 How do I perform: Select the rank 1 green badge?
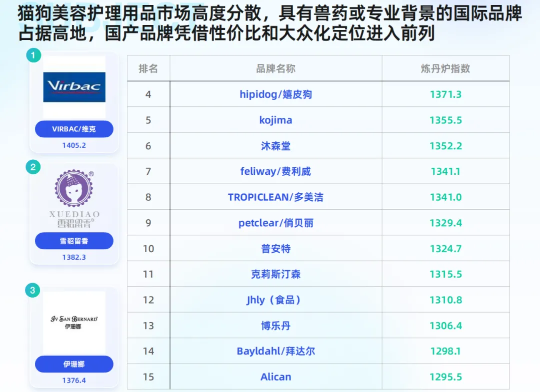[x=33, y=55]
